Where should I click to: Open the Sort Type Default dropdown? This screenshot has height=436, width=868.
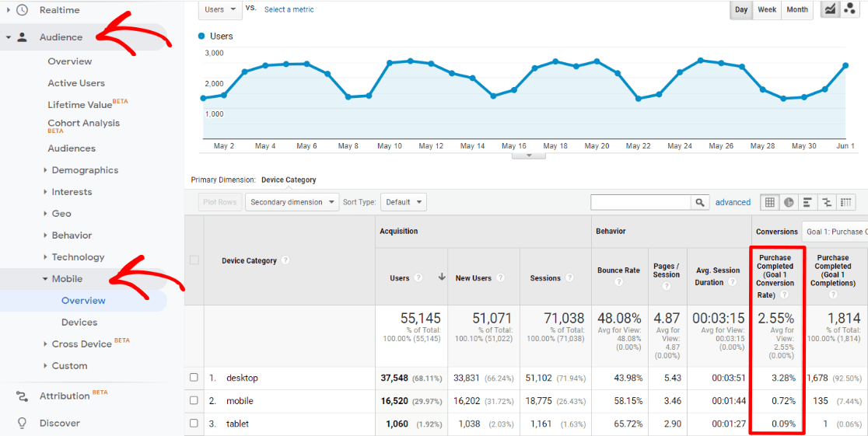pyautogui.click(x=404, y=203)
